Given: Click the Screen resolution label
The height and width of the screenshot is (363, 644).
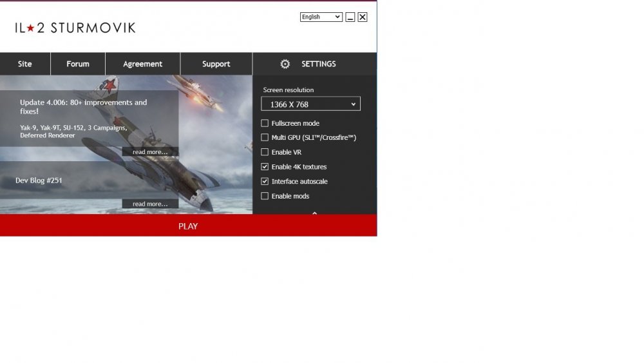Looking at the screenshot, I should click(x=289, y=90).
